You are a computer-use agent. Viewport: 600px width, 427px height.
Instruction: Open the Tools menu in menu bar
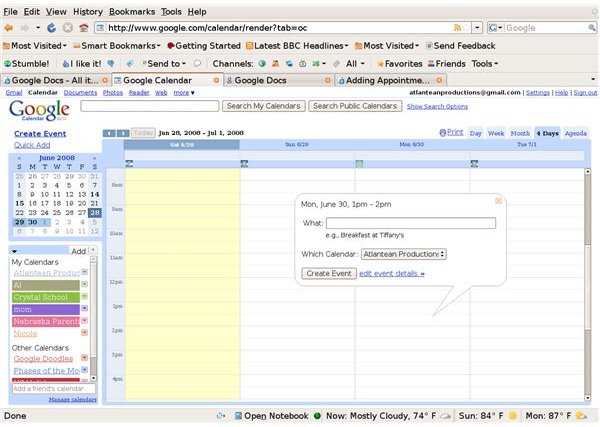(x=171, y=12)
